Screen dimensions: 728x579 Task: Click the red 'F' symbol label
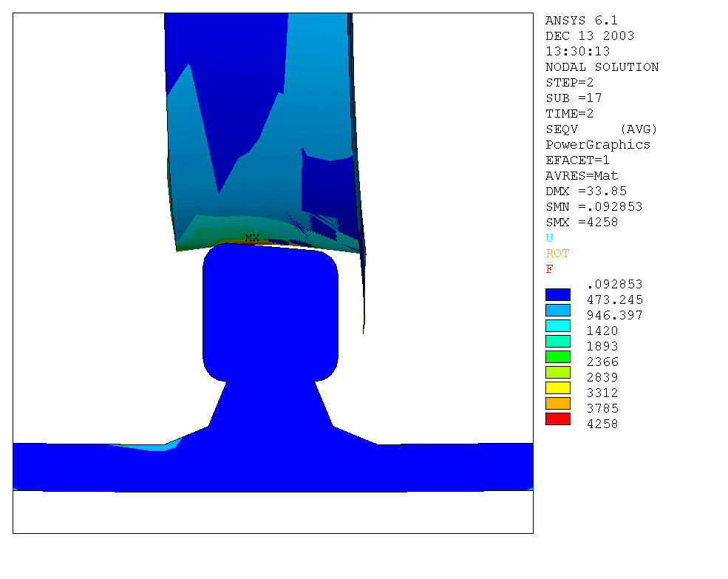(549, 269)
